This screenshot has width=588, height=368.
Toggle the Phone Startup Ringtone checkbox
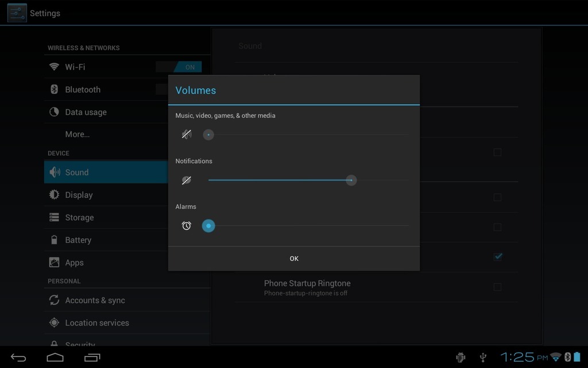click(x=497, y=287)
